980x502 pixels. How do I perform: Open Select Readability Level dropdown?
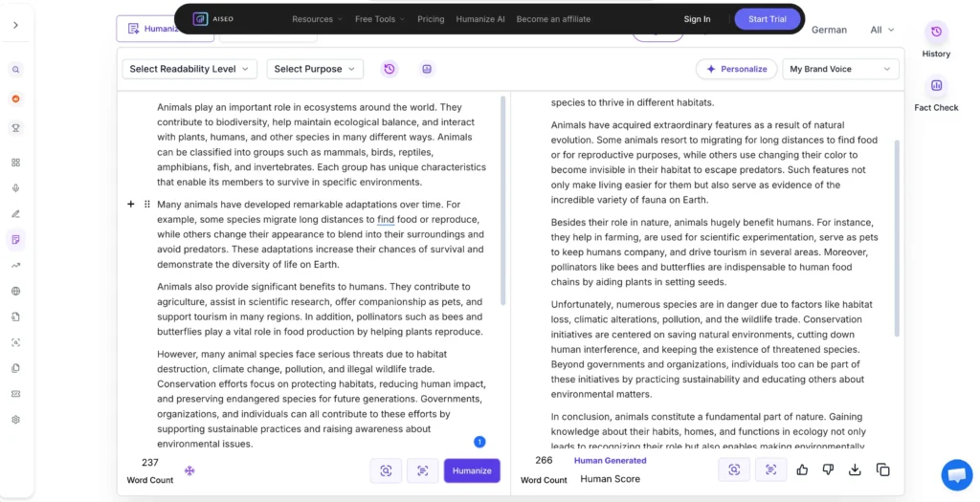(x=189, y=69)
